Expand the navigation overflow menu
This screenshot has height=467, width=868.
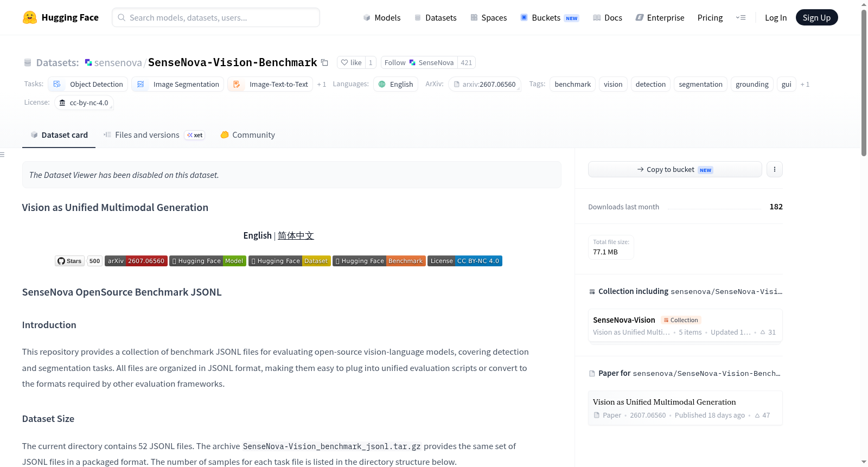click(741, 17)
